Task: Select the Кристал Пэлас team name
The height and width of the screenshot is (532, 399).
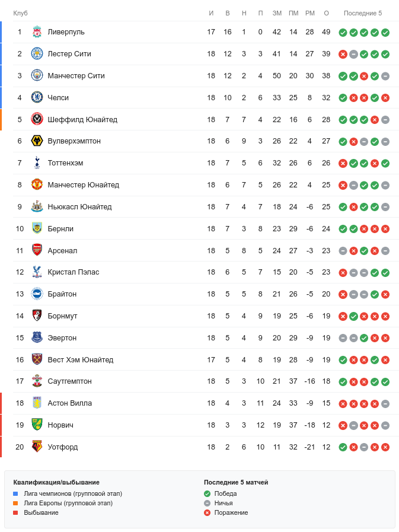Action: tap(74, 272)
